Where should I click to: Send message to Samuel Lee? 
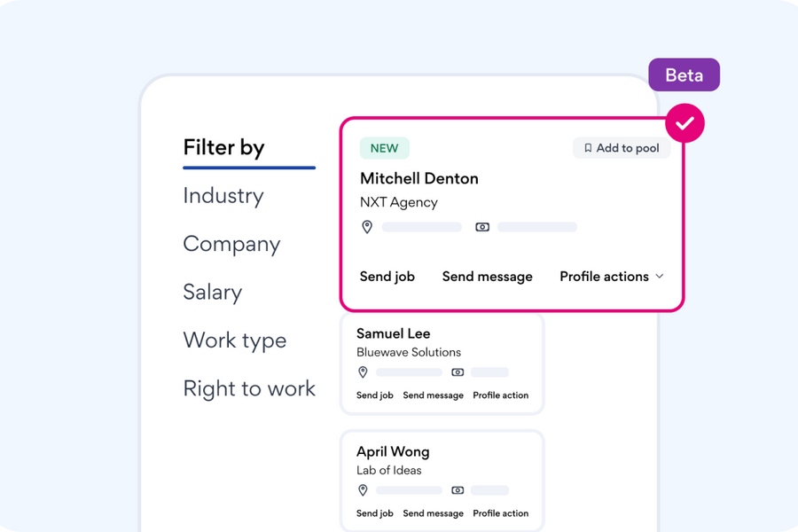[x=433, y=395]
